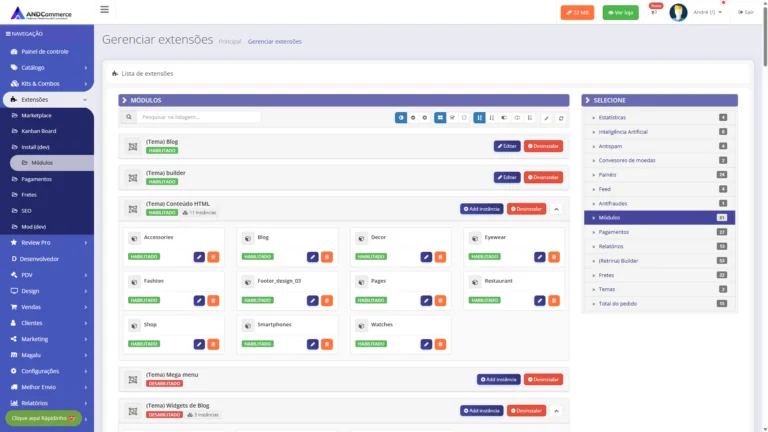768x432 pixels.
Task: Edit the Accessories instance with the pencil icon
Action: click(x=199, y=257)
